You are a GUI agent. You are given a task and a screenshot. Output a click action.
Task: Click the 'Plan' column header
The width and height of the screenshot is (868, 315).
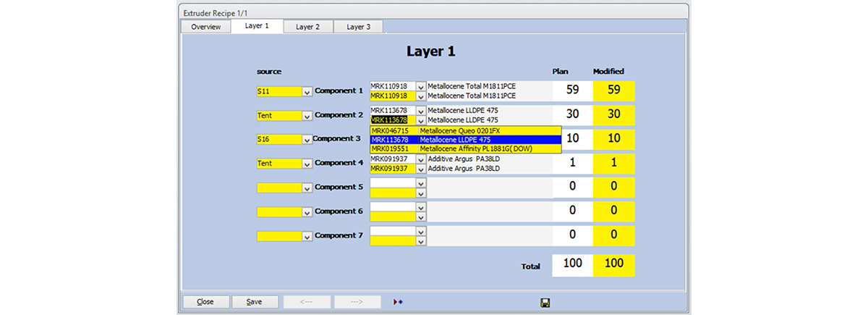[560, 71]
